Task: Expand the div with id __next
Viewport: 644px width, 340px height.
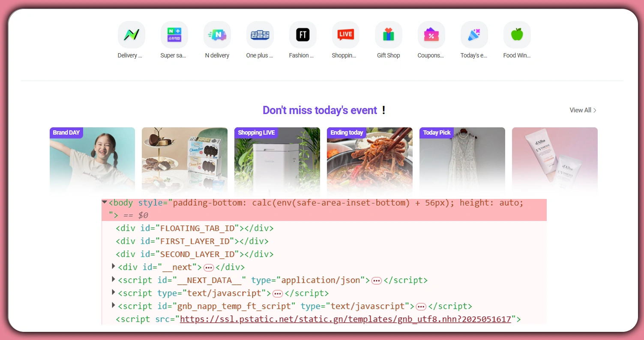Action: 113,266
